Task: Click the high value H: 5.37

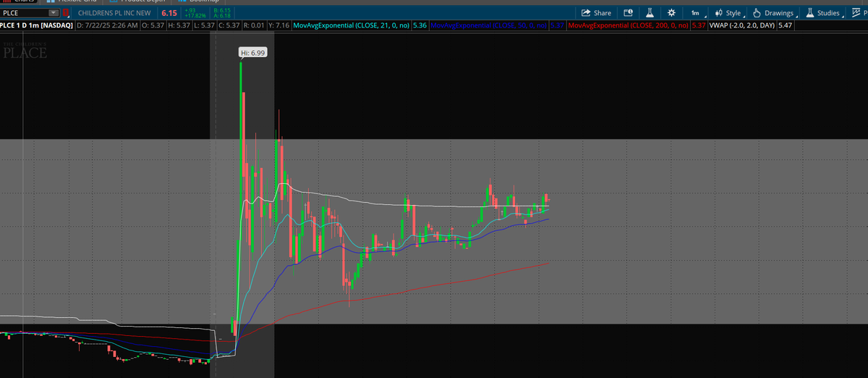Action: tap(178, 25)
